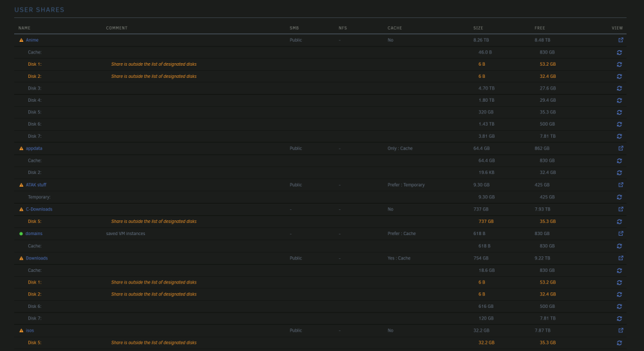Viewport: 644px width, 351px height.
Task: Recalculate domains Cache row with 618 B
Action: click(620, 246)
